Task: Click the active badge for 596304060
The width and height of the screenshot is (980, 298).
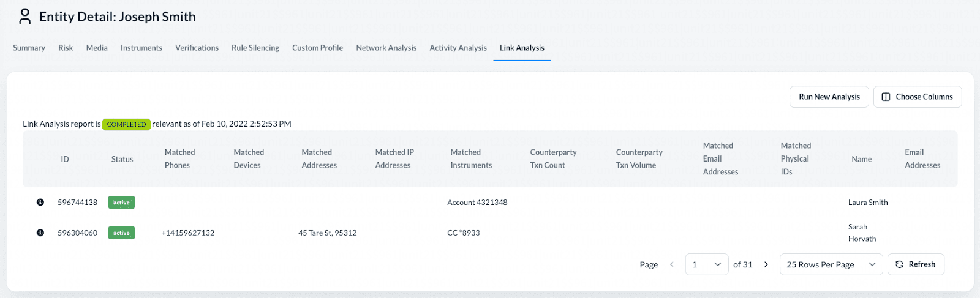Action: 121,233
